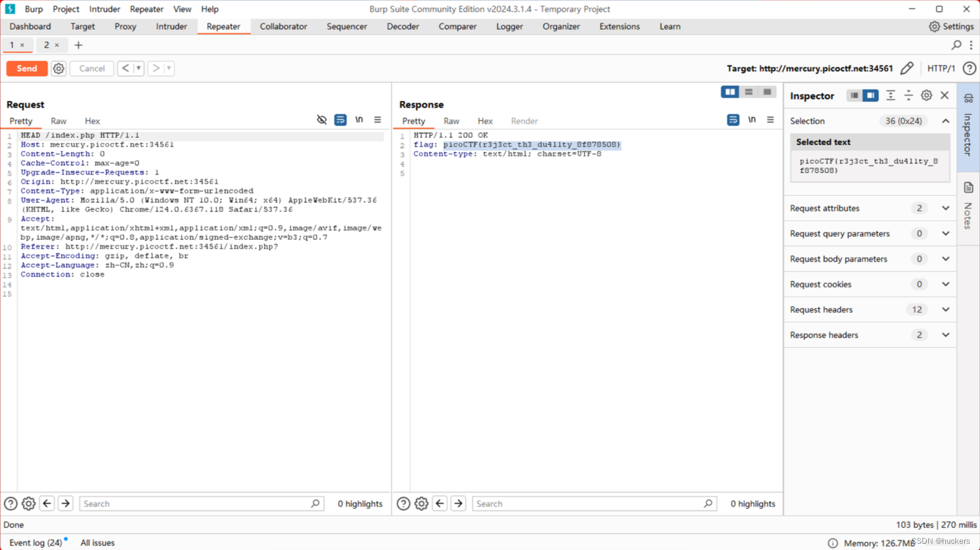The height and width of the screenshot is (550, 980).
Task: Open the Repeater help icon near HTTP/1
Action: (x=969, y=68)
